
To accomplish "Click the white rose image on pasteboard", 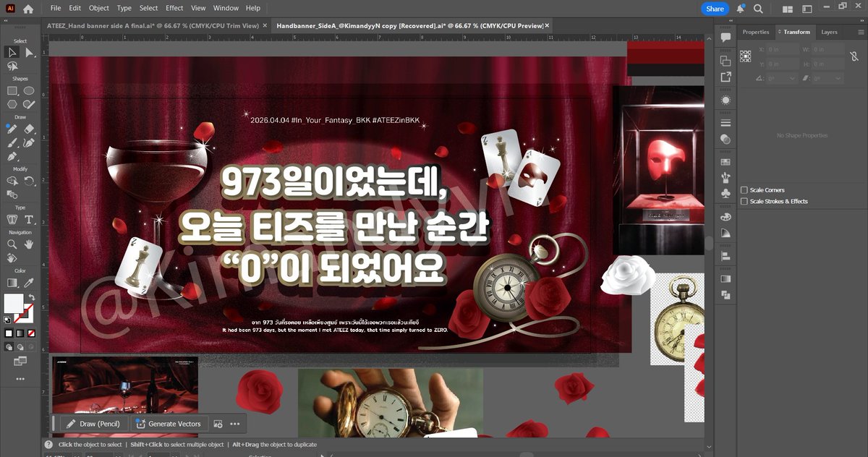I will click(x=626, y=275).
